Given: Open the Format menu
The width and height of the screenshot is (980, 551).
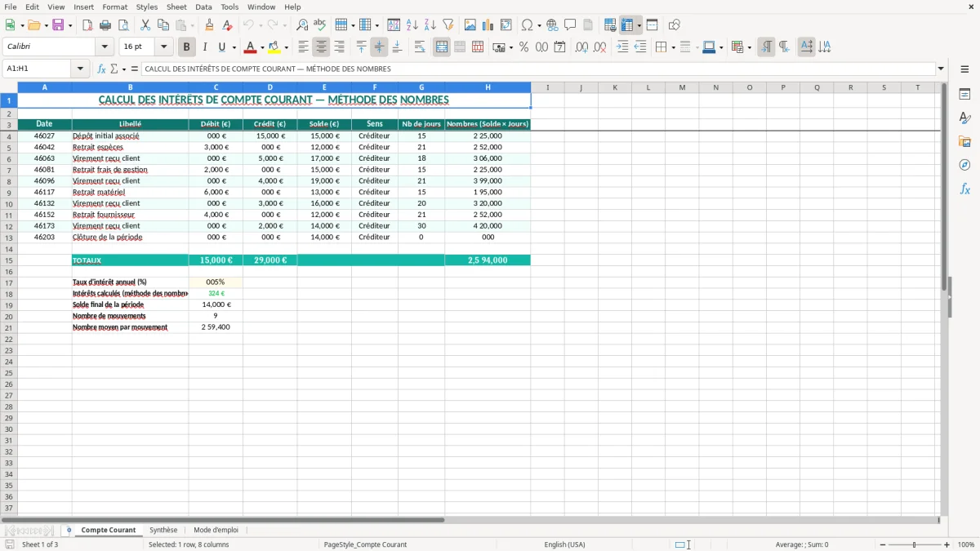Looking at the screenshot, I should pyautogui.click(x=115, y=7).
